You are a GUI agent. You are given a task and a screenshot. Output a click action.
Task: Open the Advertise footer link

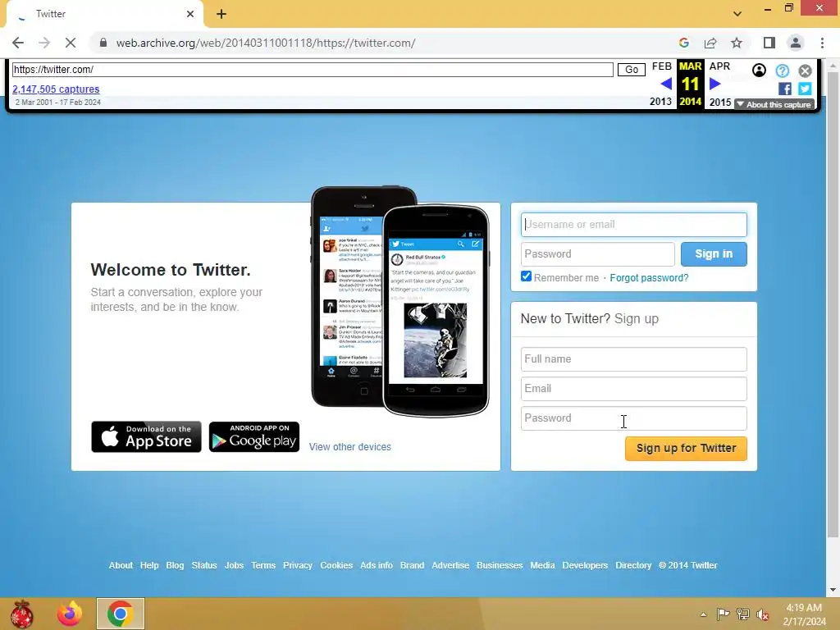click(x=450, y=565)
